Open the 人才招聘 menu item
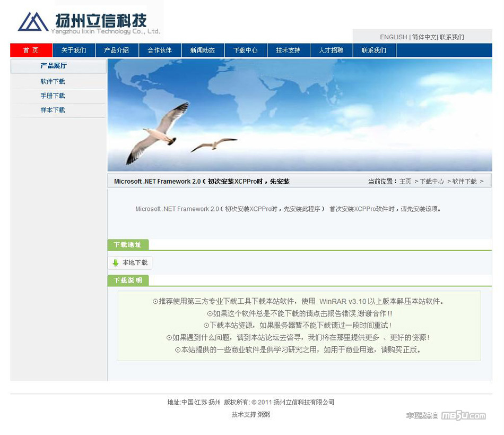This screenshot has height=435, width=504. (331, 50)
